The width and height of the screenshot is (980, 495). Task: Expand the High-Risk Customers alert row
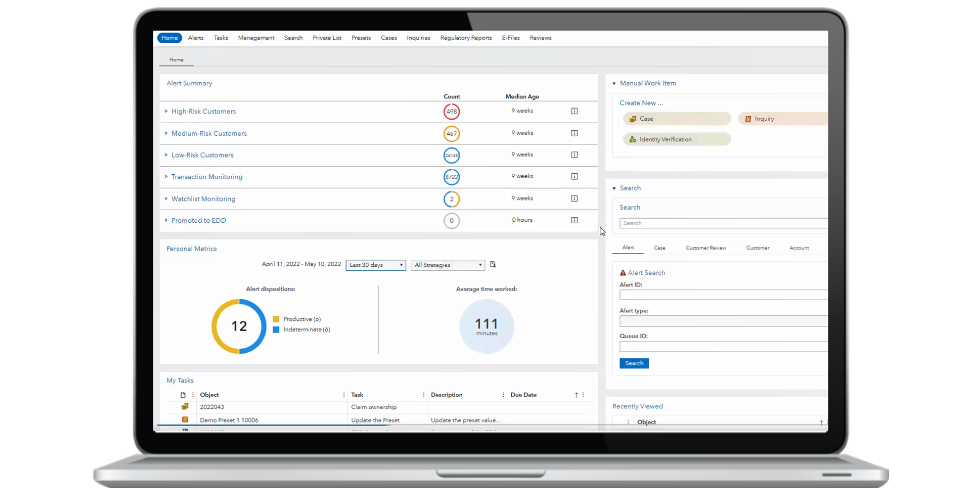pyautogui.click(x=166, y=111)
